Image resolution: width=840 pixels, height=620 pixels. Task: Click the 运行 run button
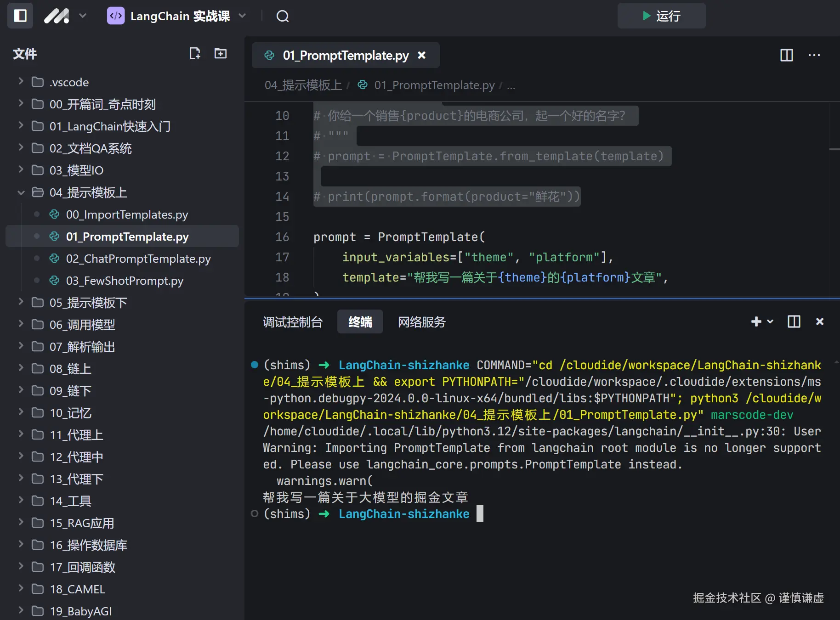pos(661,16)
